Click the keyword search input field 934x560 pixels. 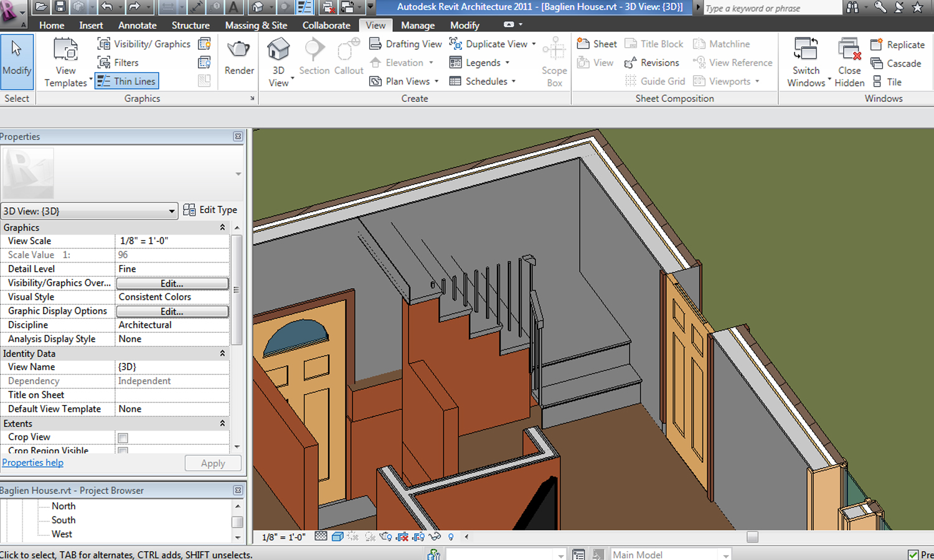point(771,8)
